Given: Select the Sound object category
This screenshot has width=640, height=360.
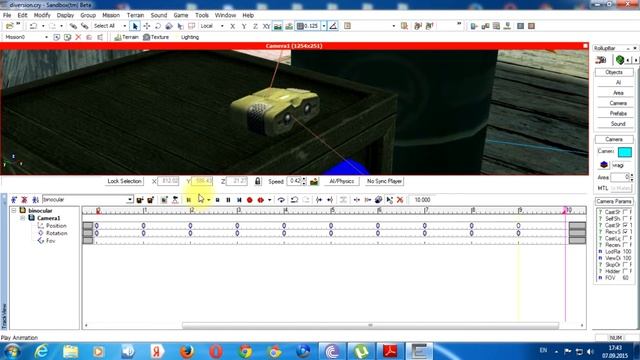Looking at the screenshot, I should click(x=618, y=124).
